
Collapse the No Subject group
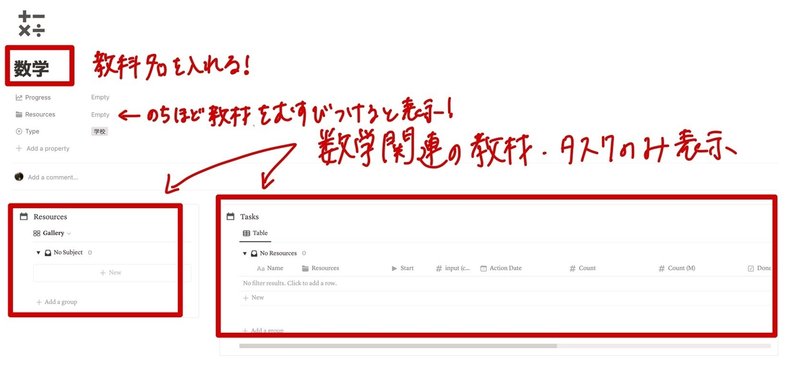pyautogui.click(x=38, y=253)
